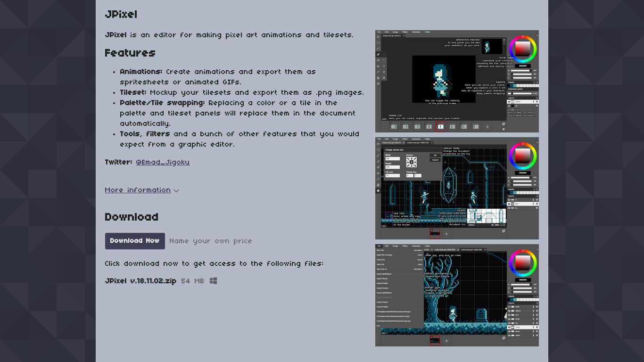Click the Download Now button
This screenshot has height=362, width=644.
pos(135,241)
